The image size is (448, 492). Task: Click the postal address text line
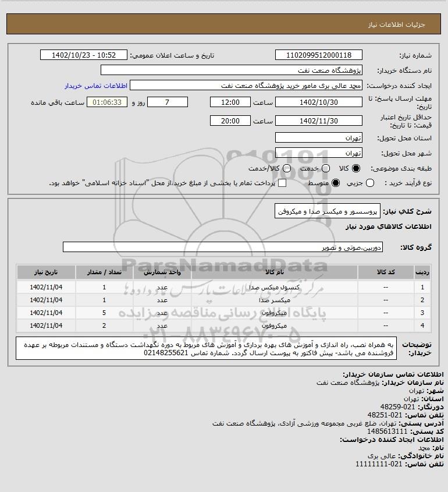click(x=304, y=423)
